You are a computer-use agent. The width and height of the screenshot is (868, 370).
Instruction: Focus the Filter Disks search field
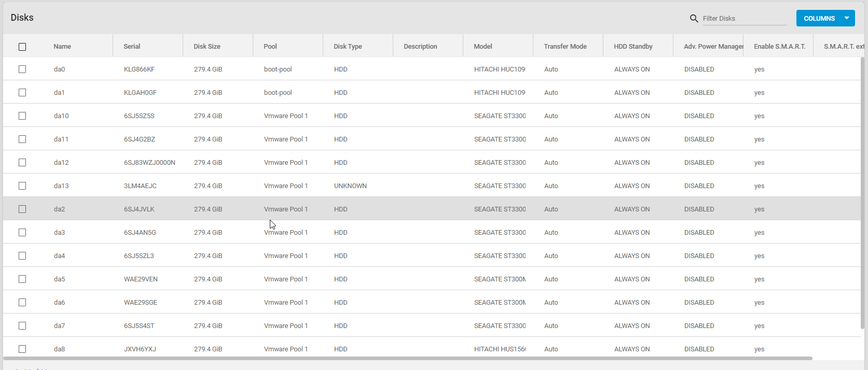[744, 19]
